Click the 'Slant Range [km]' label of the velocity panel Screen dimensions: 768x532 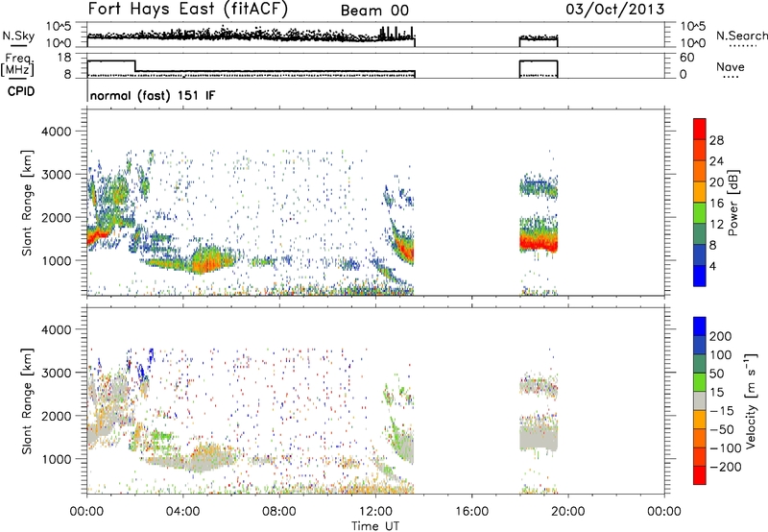coord(27,400)
